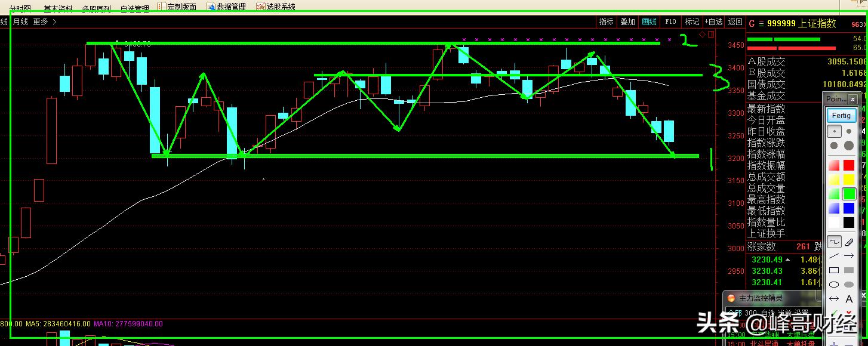Click the 上证换手 label

coord(766,233)
